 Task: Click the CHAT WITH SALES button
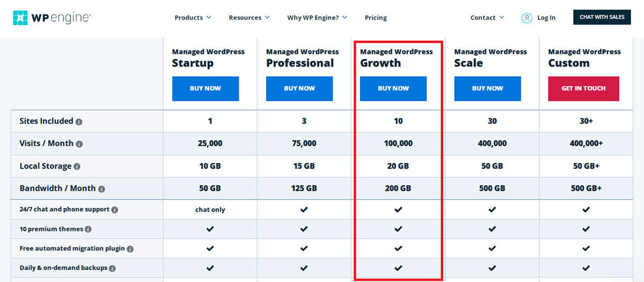pos(602,17)
